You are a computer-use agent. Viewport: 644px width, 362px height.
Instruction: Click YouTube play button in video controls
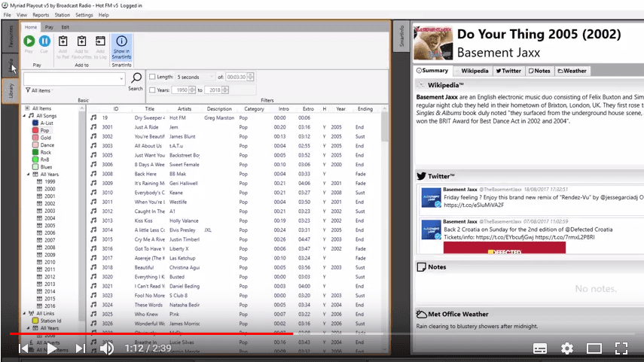52,348
